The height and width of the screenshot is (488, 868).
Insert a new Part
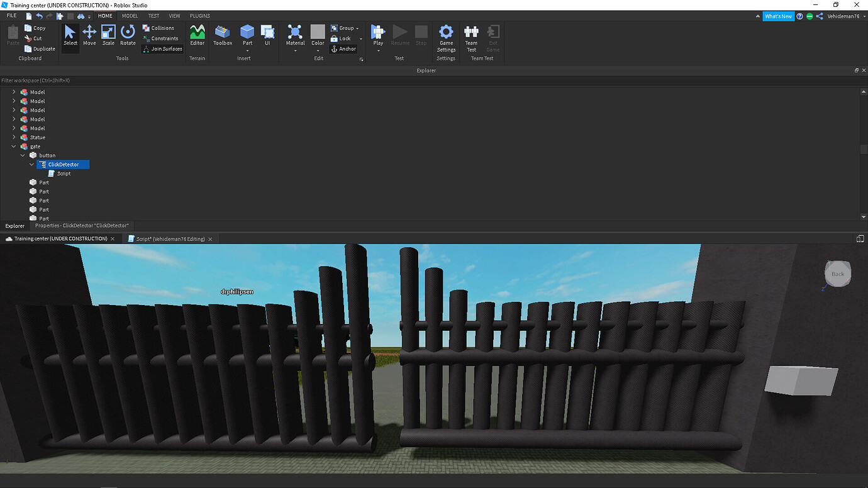coord(247,33)
